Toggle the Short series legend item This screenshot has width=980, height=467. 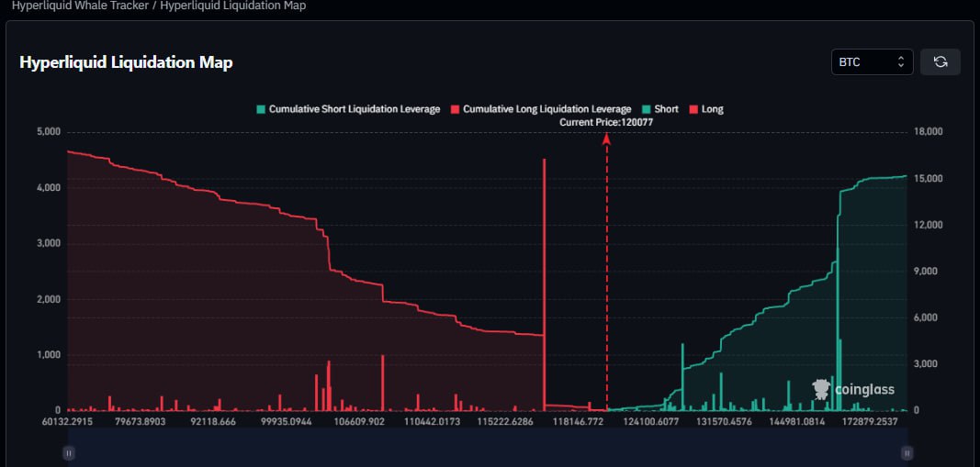pyautogui.click(x=659, y=109)
